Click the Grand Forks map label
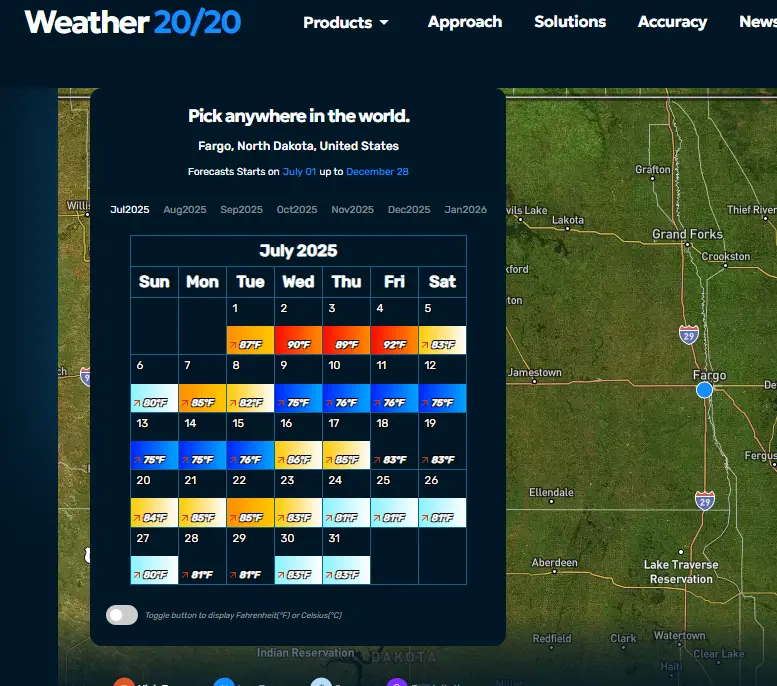 click(687, 234)
